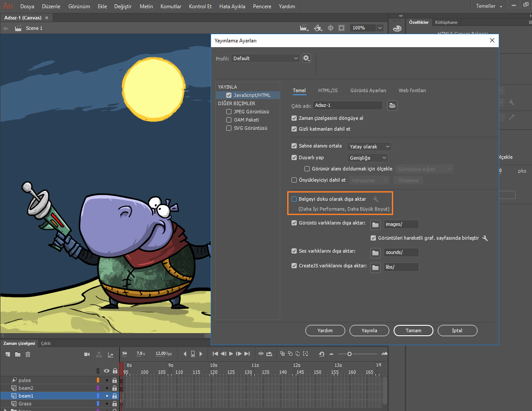Click the profile options gear icon
Viewport: 532px width, 411px height.
307,58
